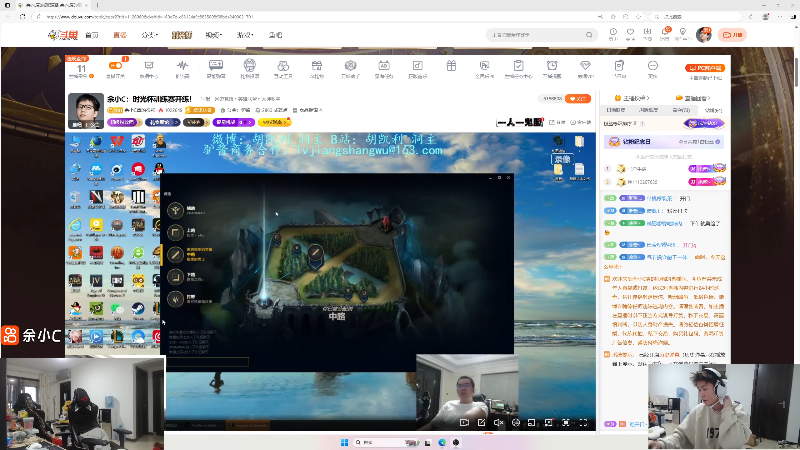Viewport: 800px width, 450px height.
Task: Open danmaku settings icon in player controls
Action: (516, 422)
